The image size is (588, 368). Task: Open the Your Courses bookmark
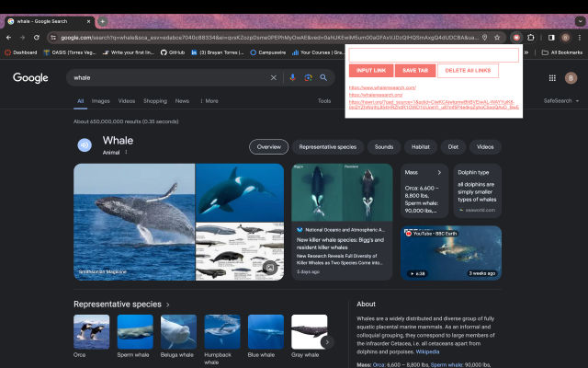[318, 52]
